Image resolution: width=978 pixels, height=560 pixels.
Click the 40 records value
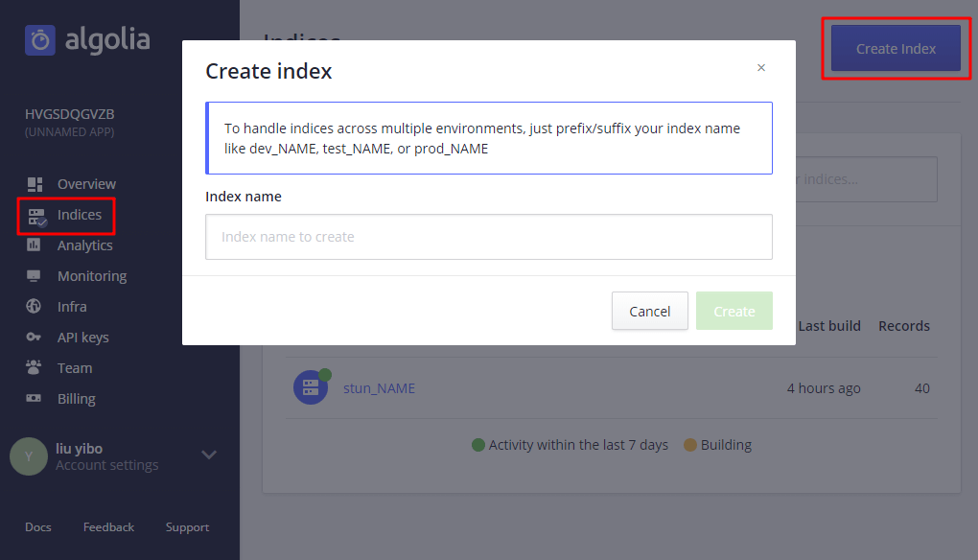pos(921,388)
